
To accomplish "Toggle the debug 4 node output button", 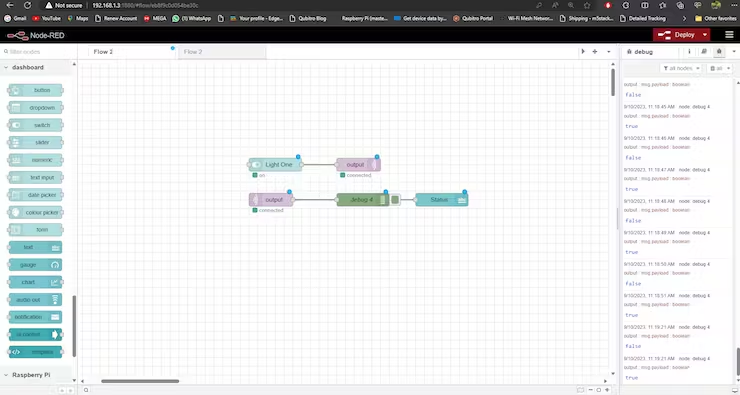I will pyautogui.click(x=395, y=200).
